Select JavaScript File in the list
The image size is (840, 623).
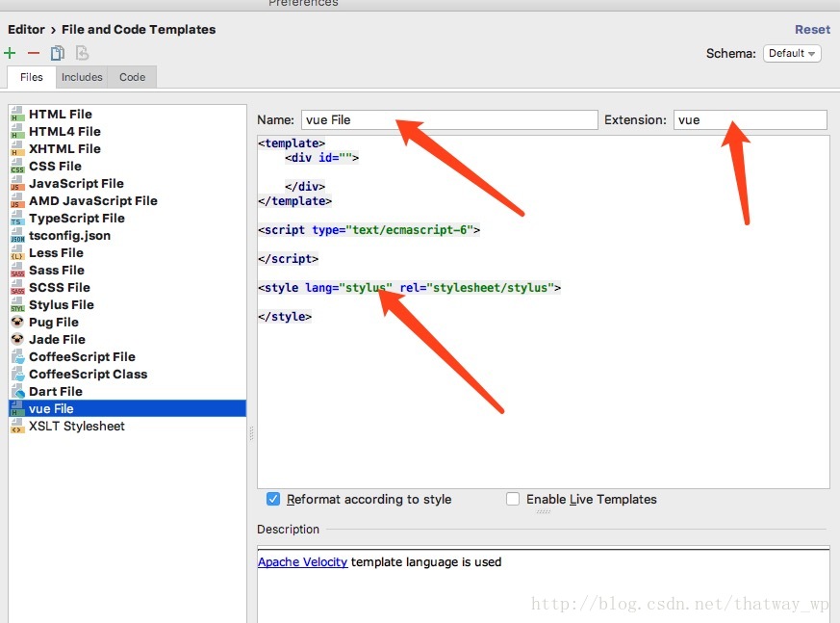click(128, 183)
